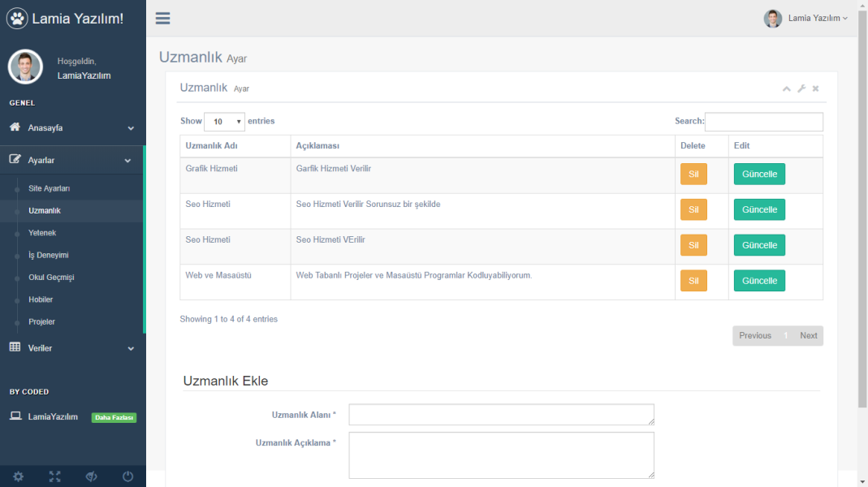
Task: Open the entries-per-page dropdown
Action: click(224, 122)
